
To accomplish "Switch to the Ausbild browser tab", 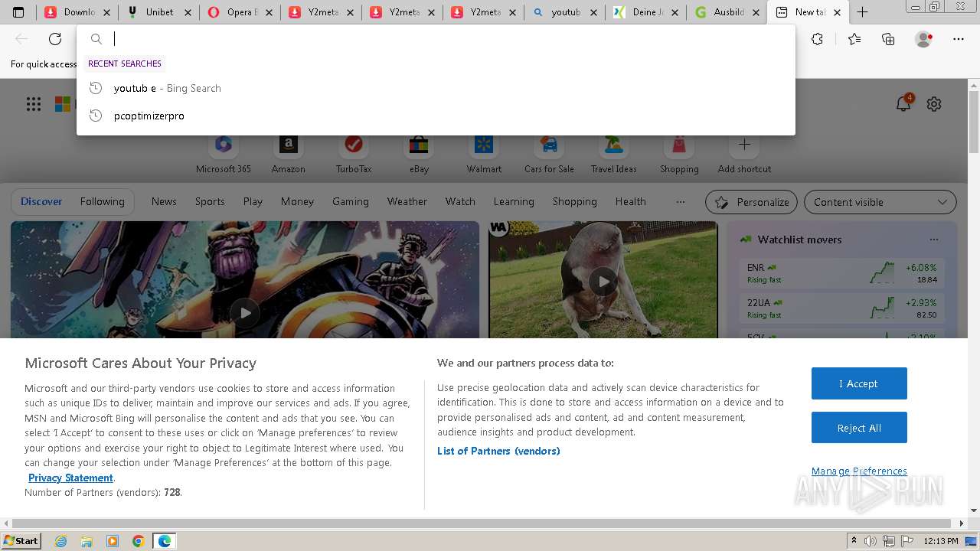I will (727, 12).
